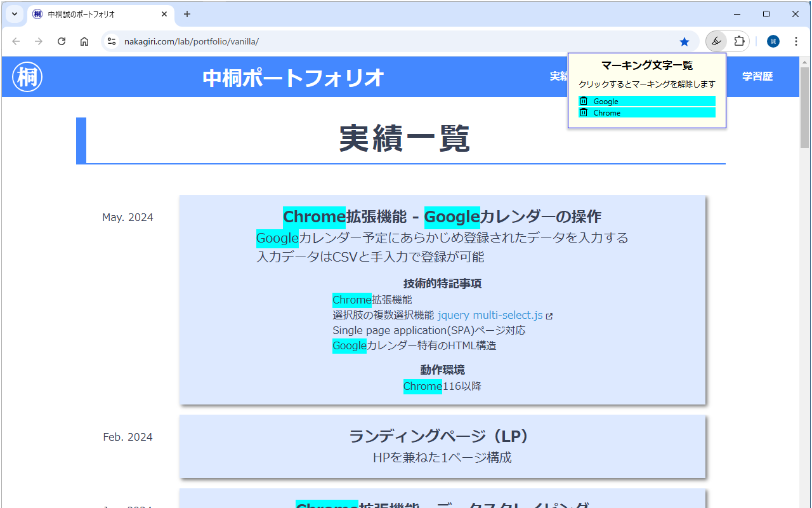This screenshot has width=812, height=508.
Task: Open the profile avatar in Chrome toolbar
Action: coord(773,41)
